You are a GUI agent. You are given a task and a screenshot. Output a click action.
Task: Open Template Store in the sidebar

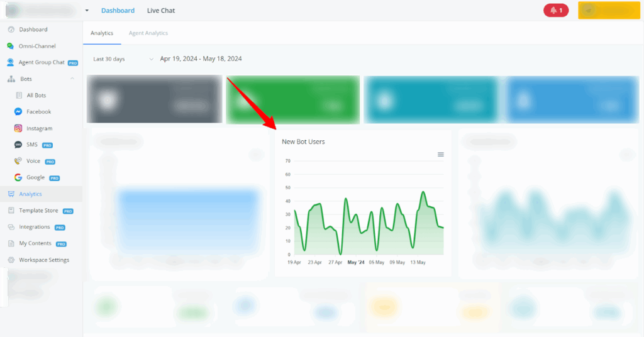[38, 211]
